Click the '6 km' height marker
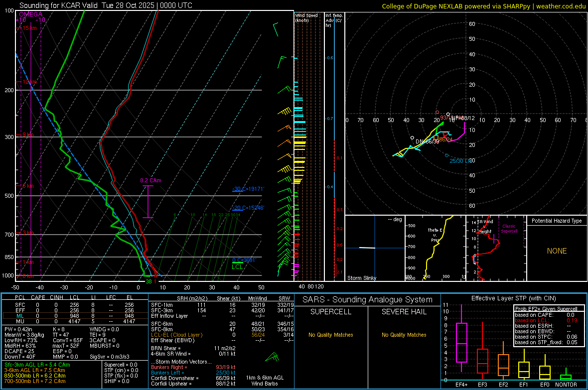The height and width of the screenshot is (390, 588). (x=28, y=186)
